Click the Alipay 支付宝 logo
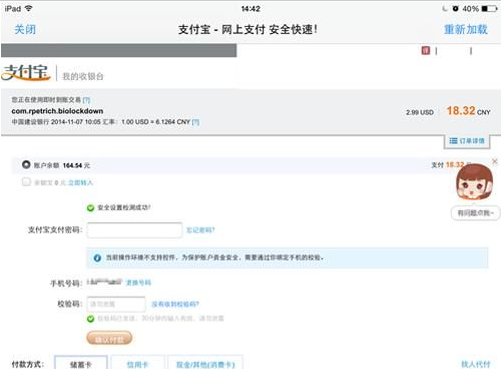Image resolution: width=501 pixels, height=369 pixels. click(26, 73)
